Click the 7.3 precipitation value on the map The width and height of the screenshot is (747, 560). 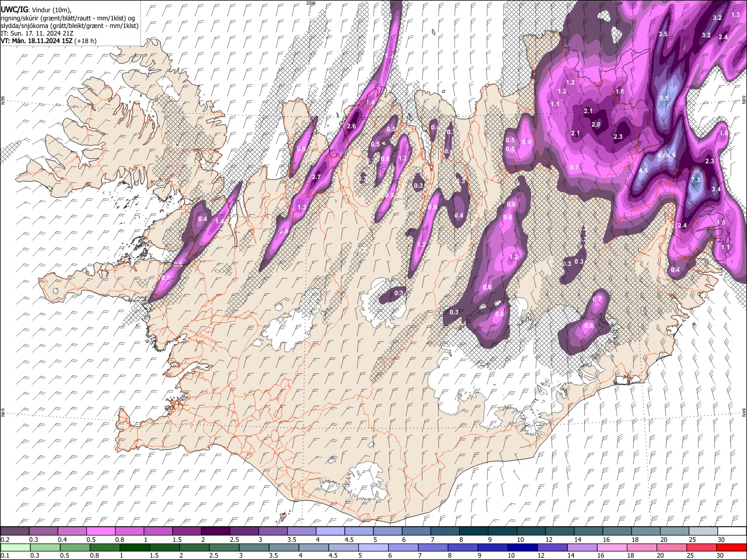click(695, 180)
